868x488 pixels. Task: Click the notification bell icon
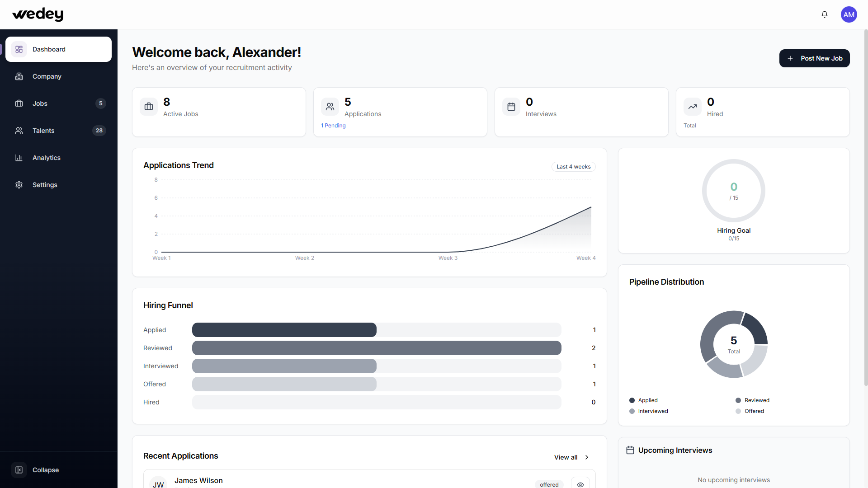click(825, 14)
